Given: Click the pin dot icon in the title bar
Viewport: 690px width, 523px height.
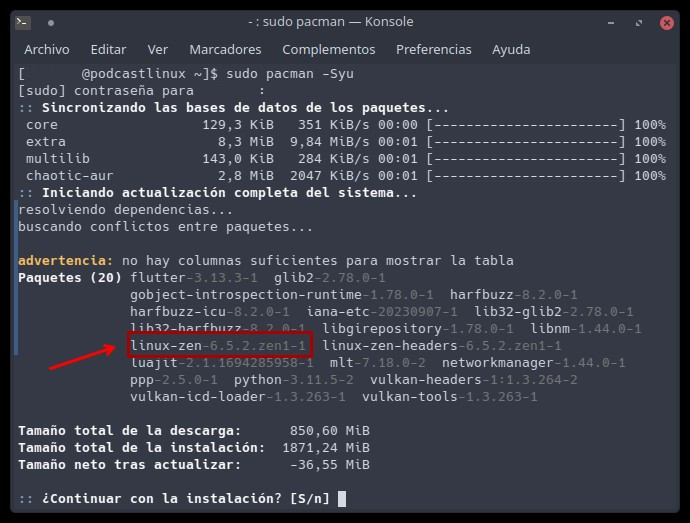Looking at the screenshot, I should pos(51,23).
